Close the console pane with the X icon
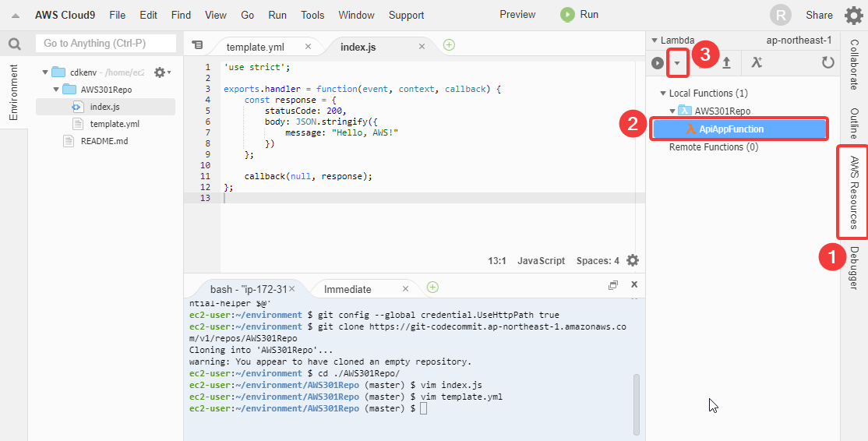Viewport: 868px width, 441px height. (634, 284)
